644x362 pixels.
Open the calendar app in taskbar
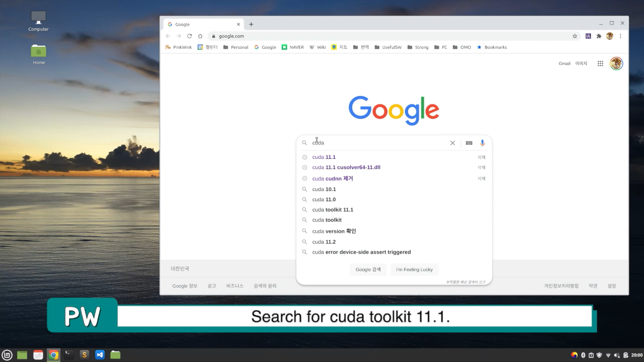(38, 355)
